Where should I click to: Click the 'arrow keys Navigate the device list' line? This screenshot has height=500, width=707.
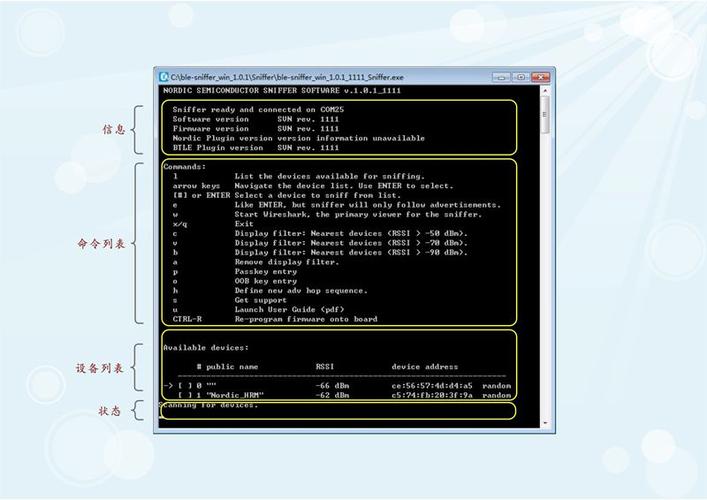tap(313, 186)
